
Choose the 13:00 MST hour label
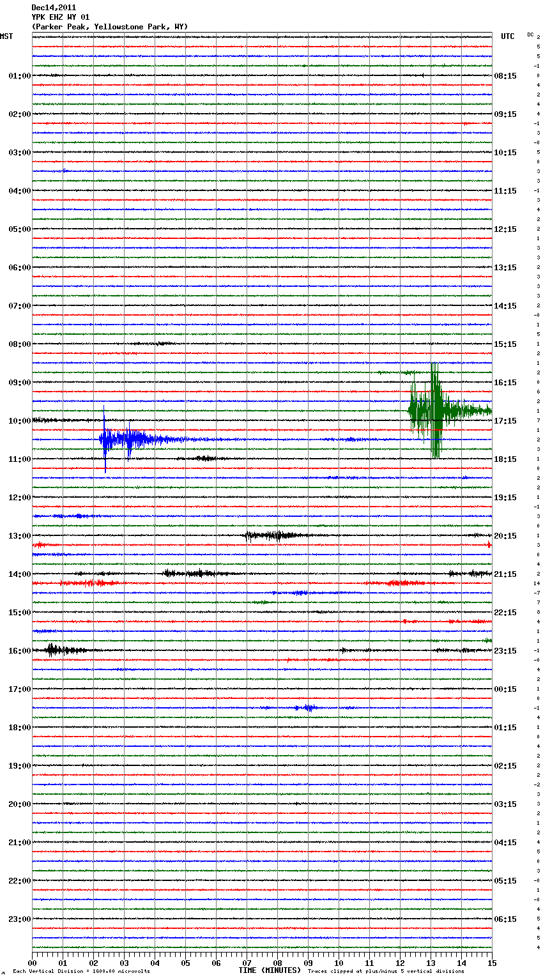click(19, 536)
